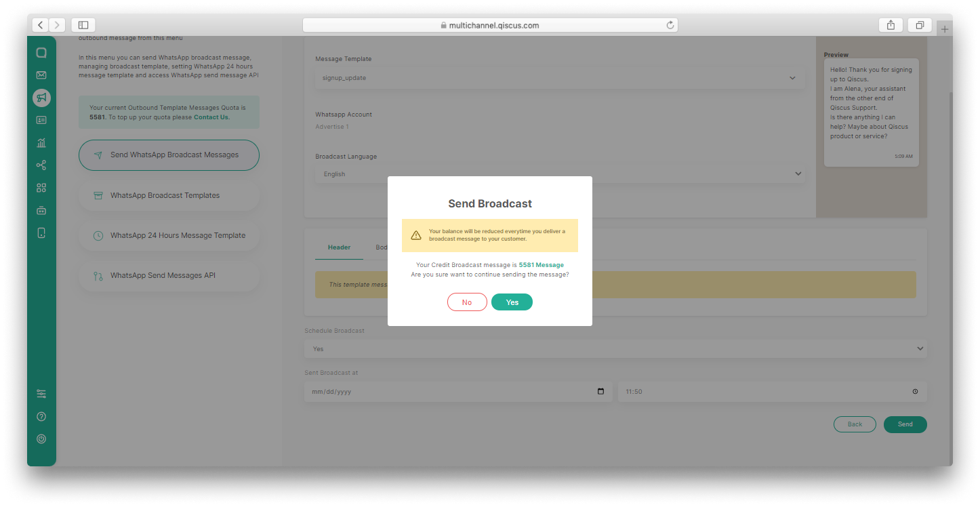Open the date picker calendar icon
Viewport: 980px width, 507px height.
[600, 391]
